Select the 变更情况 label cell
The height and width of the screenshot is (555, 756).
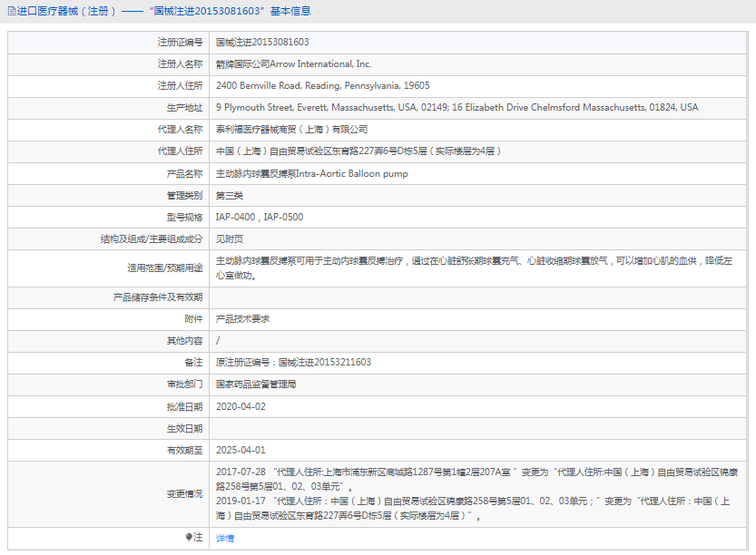tap(109, 494)
